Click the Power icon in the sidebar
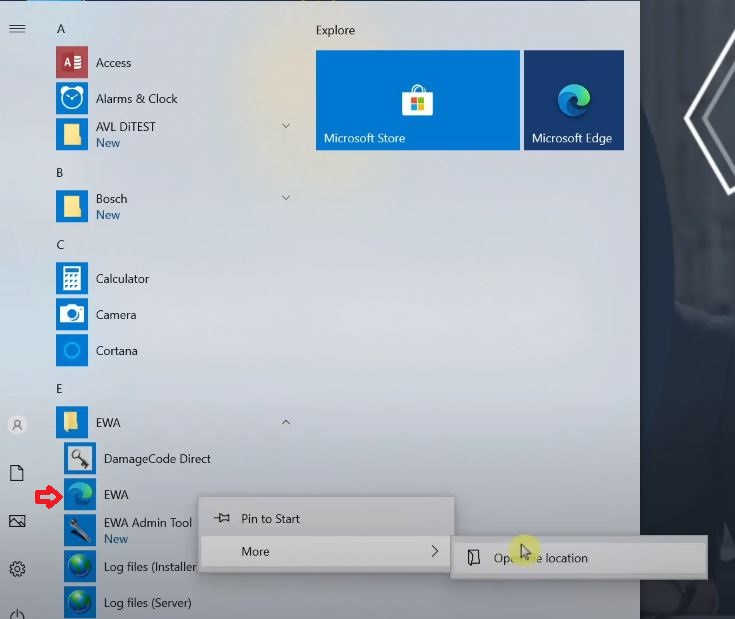The height and width of the screenshot is (619, 735). click(17, 614)
